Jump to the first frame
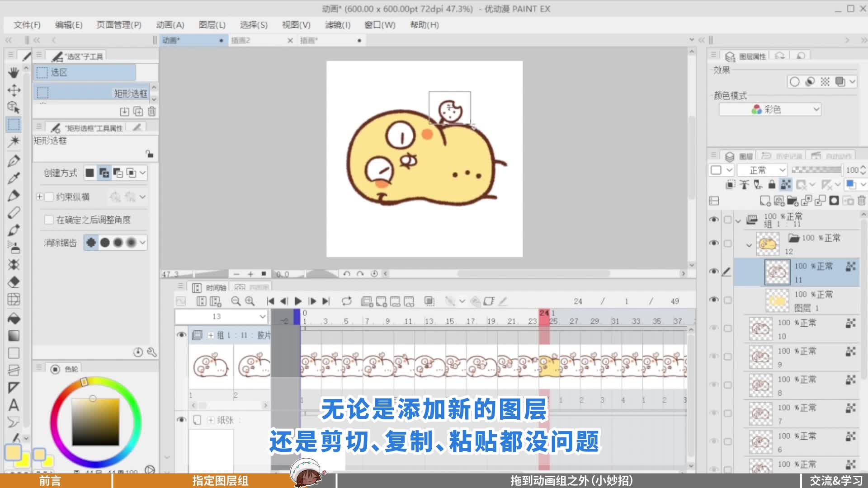Image resolution: width=868 pixels, height=488 pixels. [270, 301]
